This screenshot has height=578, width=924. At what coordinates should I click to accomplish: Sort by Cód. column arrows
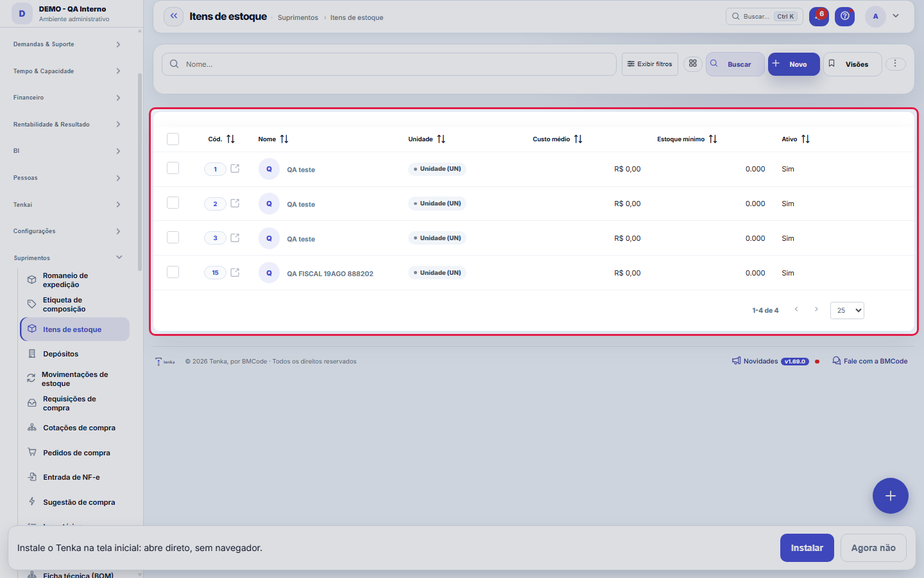(231, 139)
